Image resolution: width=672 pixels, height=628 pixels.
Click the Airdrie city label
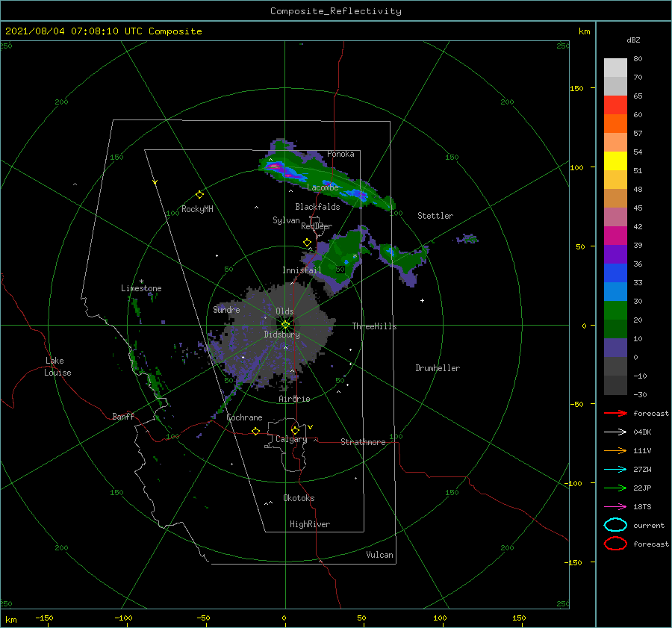point(294,399)
